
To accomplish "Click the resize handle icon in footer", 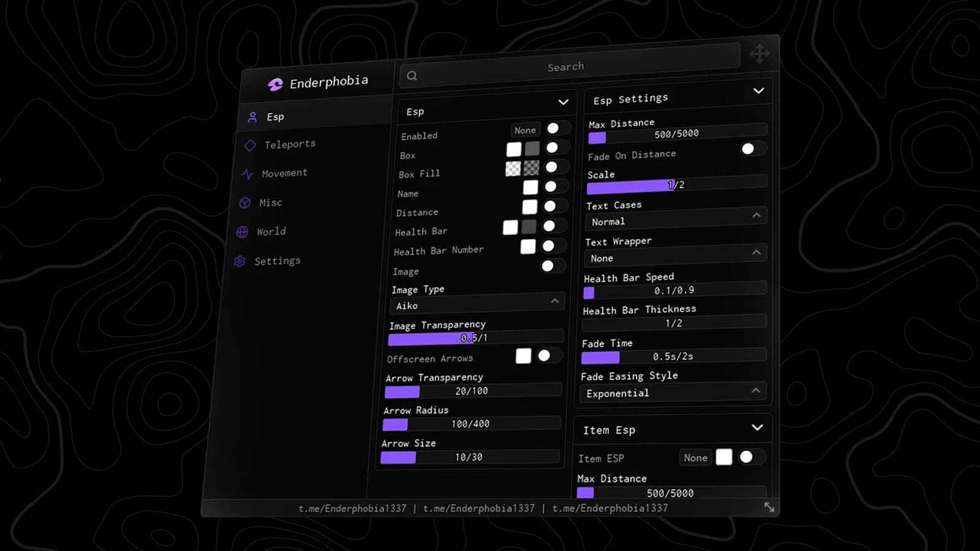I will (x=769, y=507).
